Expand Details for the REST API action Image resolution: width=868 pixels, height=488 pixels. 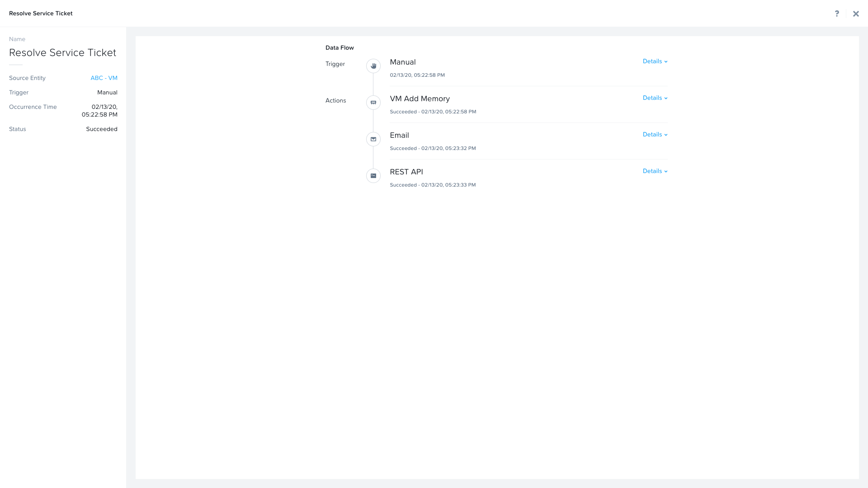[655, 171]
